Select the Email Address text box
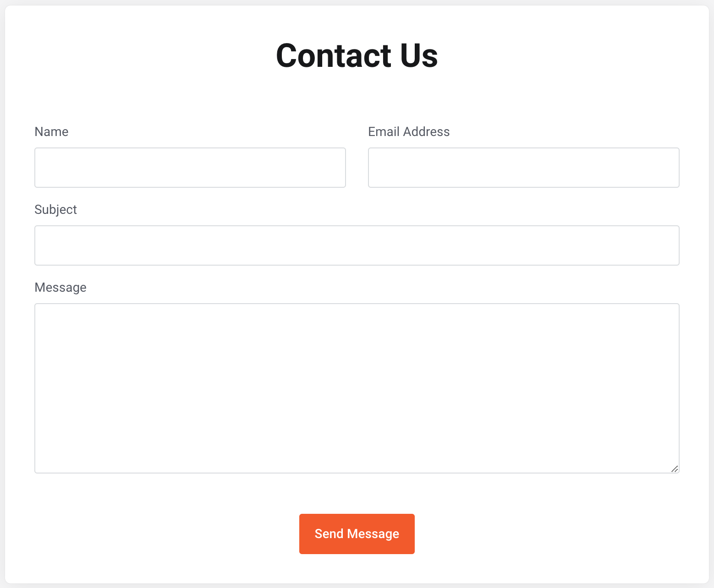This screenshot has height=588, width=714. click(x=524, y=168)
